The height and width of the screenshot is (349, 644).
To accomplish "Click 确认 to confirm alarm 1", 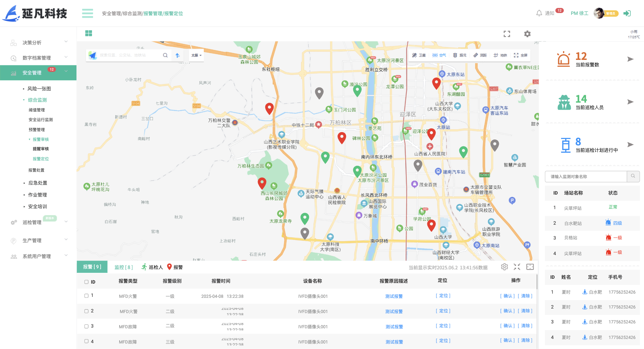I will coord(507,296).
